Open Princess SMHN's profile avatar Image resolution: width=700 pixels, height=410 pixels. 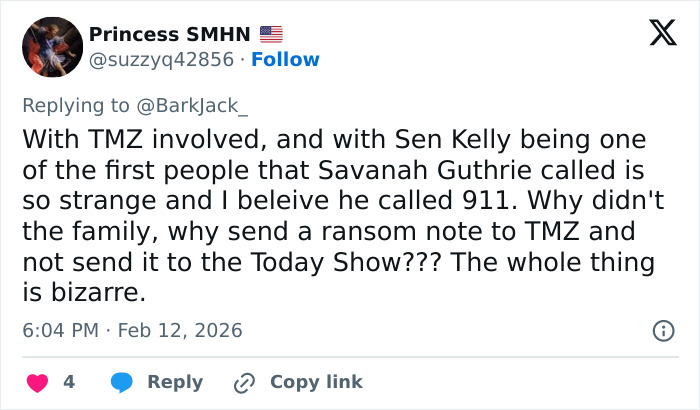coord(51,47)
